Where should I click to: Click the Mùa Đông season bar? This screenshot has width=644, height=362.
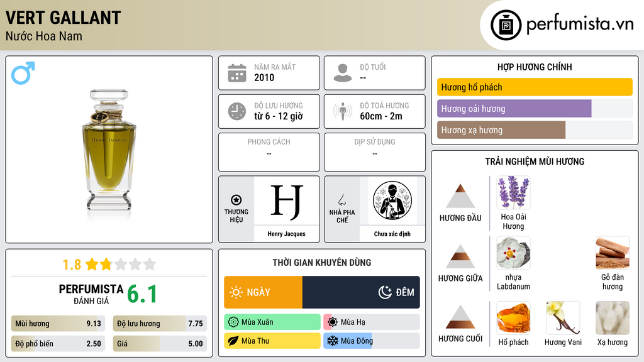(x=372, y=341)
